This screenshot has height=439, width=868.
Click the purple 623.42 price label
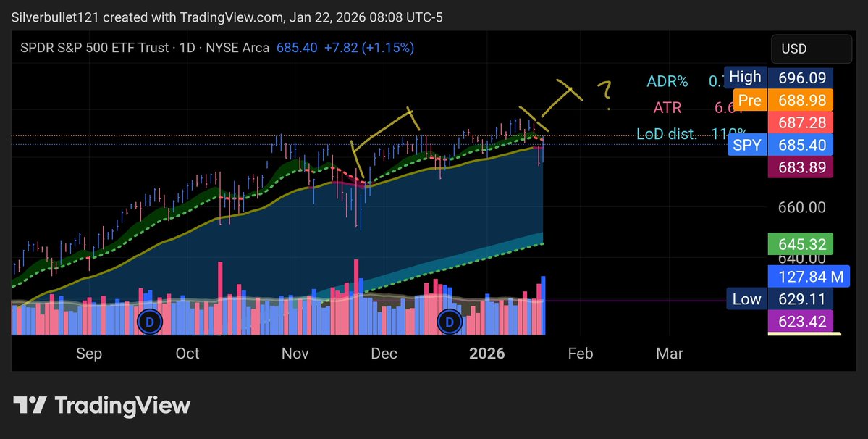point(801,321)
